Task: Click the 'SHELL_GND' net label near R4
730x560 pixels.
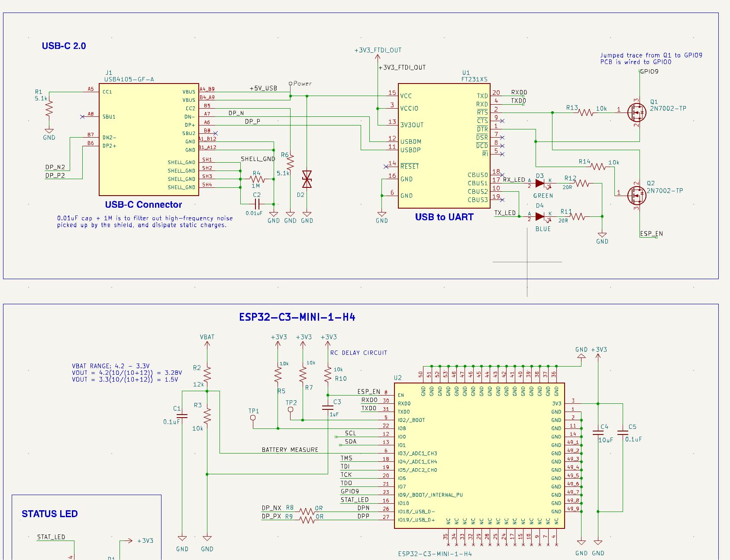Action: pyautogui.click(x=258, y=159)
